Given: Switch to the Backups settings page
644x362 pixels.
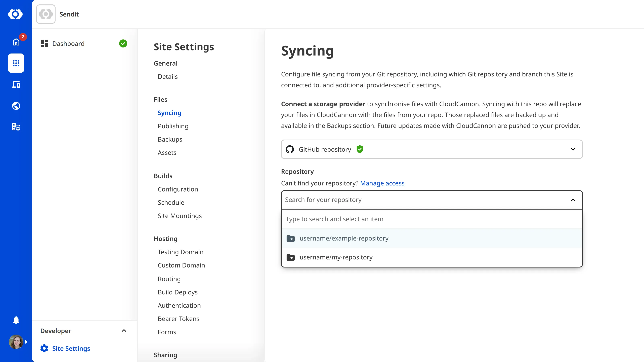Looking at the screenshot, I should [170, 139].
